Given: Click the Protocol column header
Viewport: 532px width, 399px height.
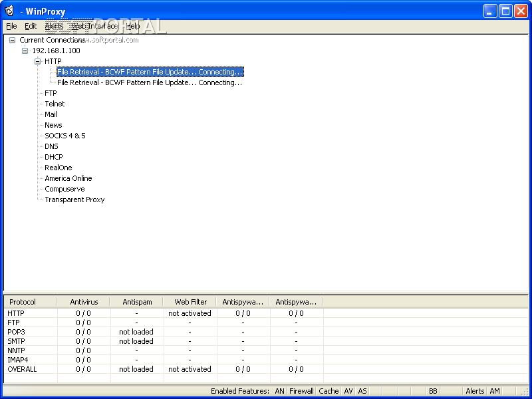Looking at the screenshot, I should coord(30,302).
